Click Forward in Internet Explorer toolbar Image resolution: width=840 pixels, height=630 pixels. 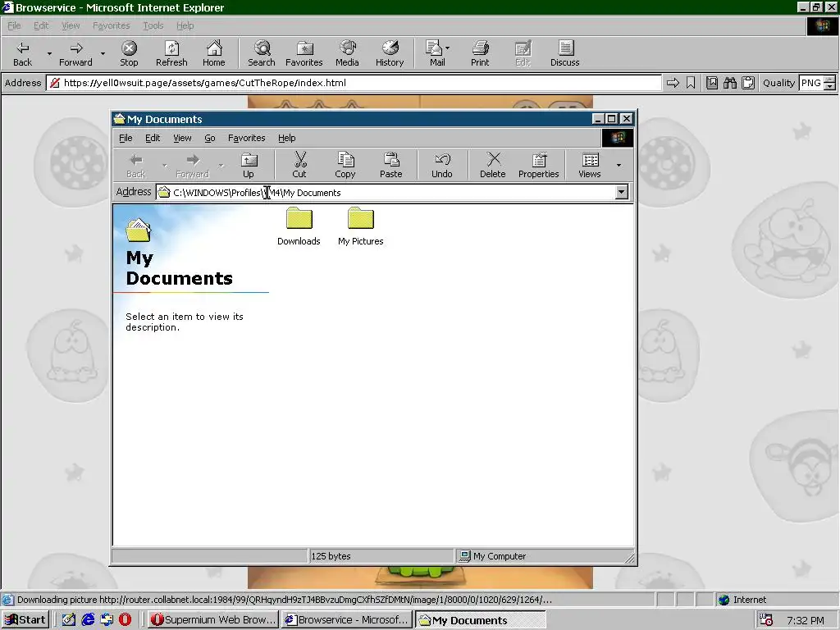(75, 53)
